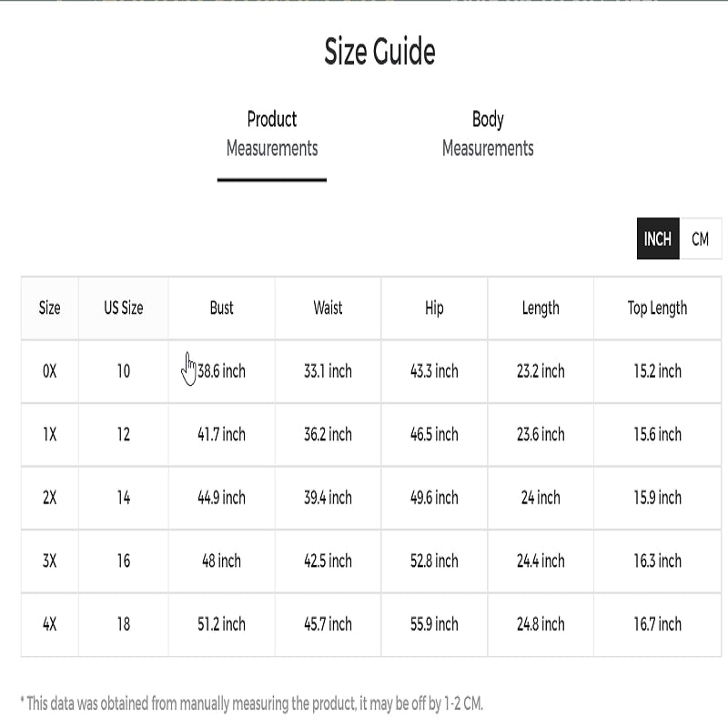Click the Top Length column header

point(657,308)
